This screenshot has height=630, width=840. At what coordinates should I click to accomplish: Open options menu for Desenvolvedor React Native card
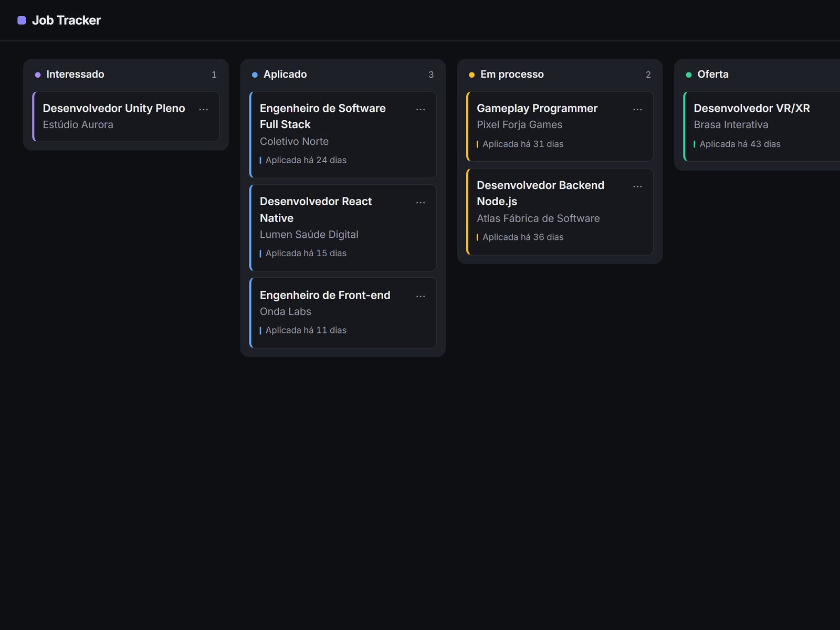421,203
